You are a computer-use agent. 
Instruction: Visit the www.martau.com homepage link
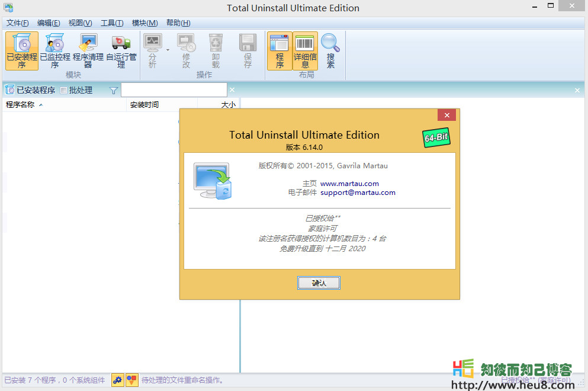tap(349, 183)
